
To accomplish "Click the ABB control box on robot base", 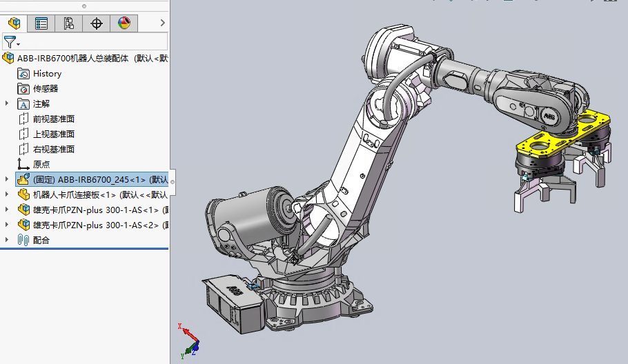I will (233, 304).
